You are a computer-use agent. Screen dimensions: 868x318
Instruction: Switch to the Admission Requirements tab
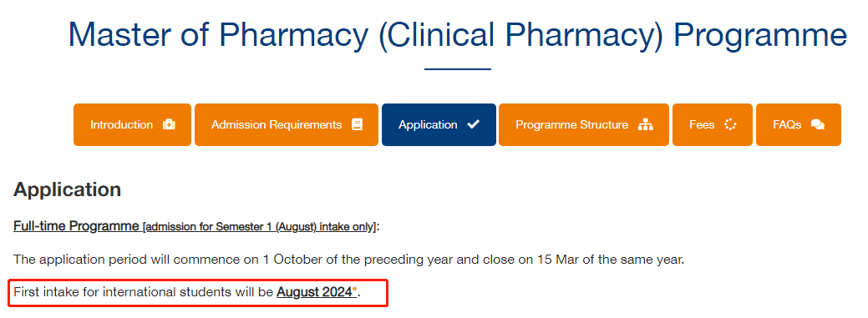pos(287,125)
